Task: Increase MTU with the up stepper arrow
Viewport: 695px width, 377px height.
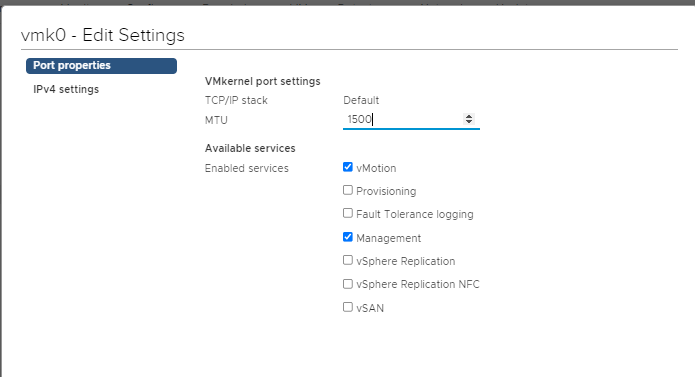Action: pyautogui.click(x=469, y=117)
